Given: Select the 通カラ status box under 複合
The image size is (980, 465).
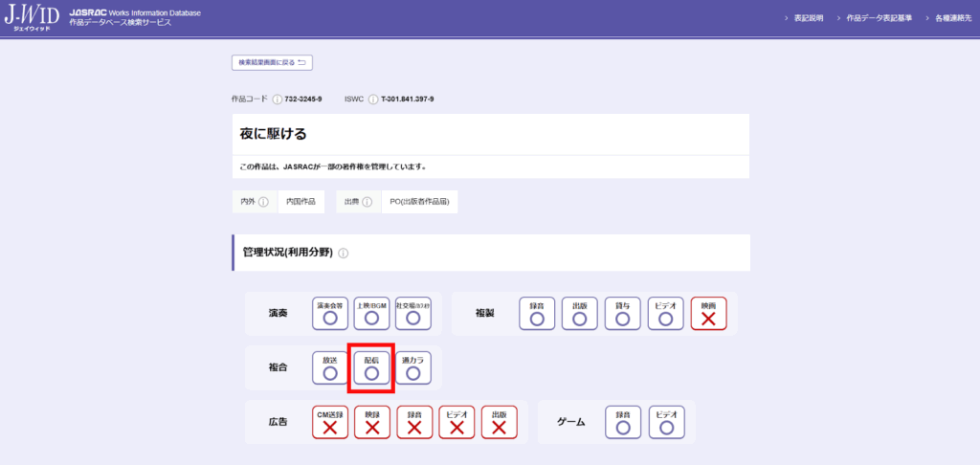Looking at the screenshot, I should pyautogui.click(x=412, y=368).
